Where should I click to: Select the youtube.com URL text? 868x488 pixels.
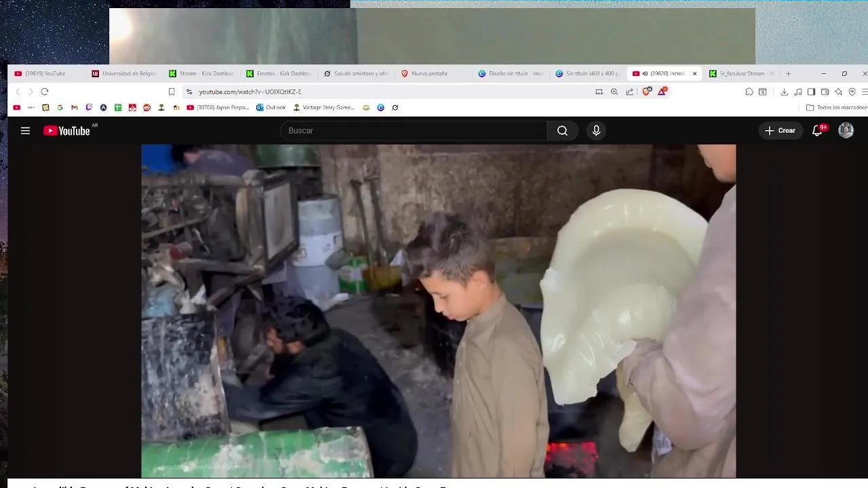tap(250, 91)
